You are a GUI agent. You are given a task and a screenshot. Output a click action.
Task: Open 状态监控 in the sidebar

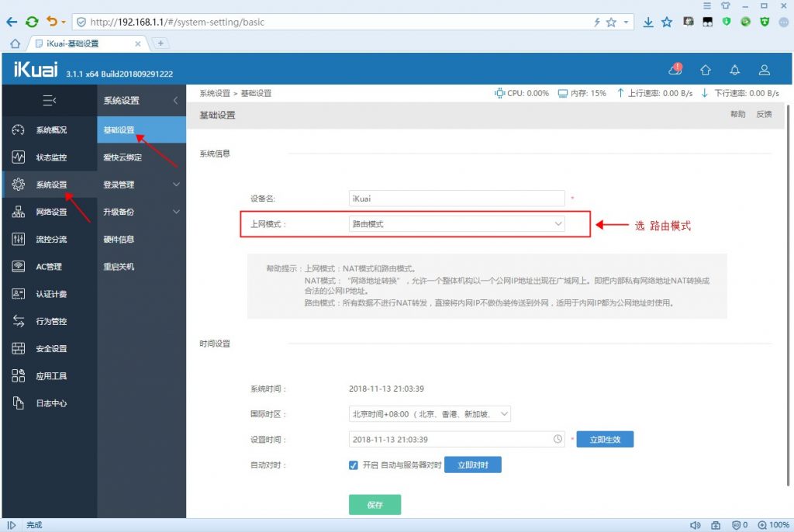50,157
